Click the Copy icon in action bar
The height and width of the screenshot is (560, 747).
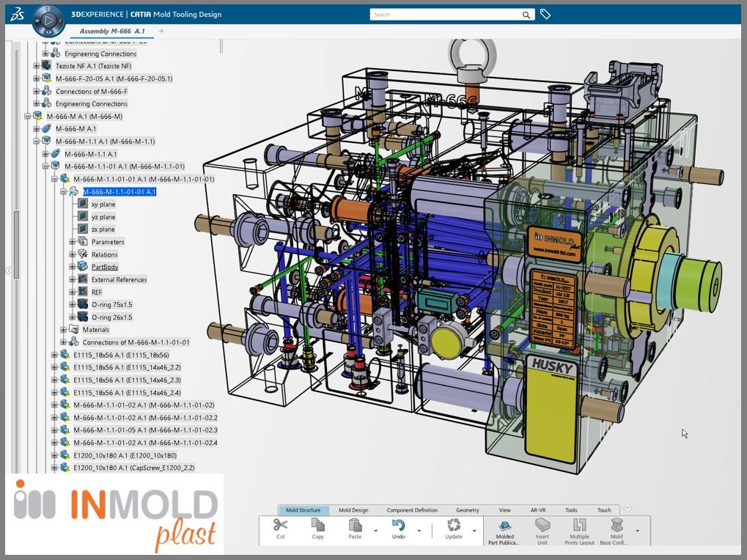tap(317, 526)
